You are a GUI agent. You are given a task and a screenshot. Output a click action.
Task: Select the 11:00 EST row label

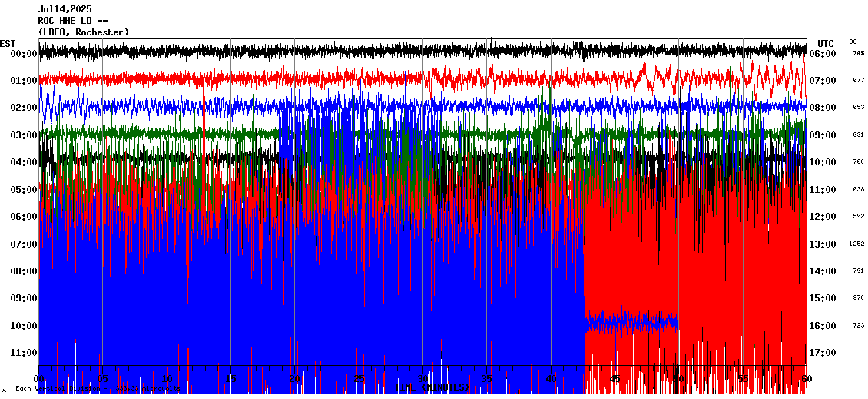24,353
